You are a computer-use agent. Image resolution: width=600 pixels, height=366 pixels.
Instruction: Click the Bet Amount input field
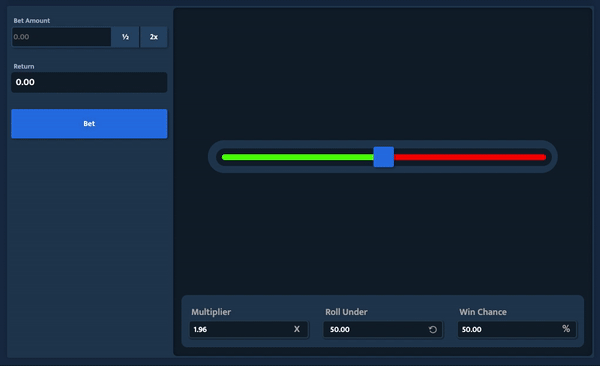(62, 37)
